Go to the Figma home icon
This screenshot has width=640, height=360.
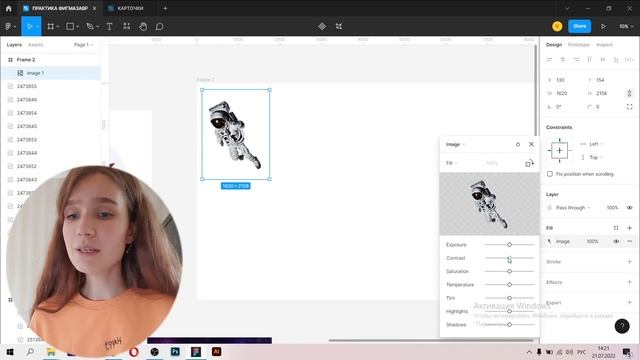click(9, 8)
